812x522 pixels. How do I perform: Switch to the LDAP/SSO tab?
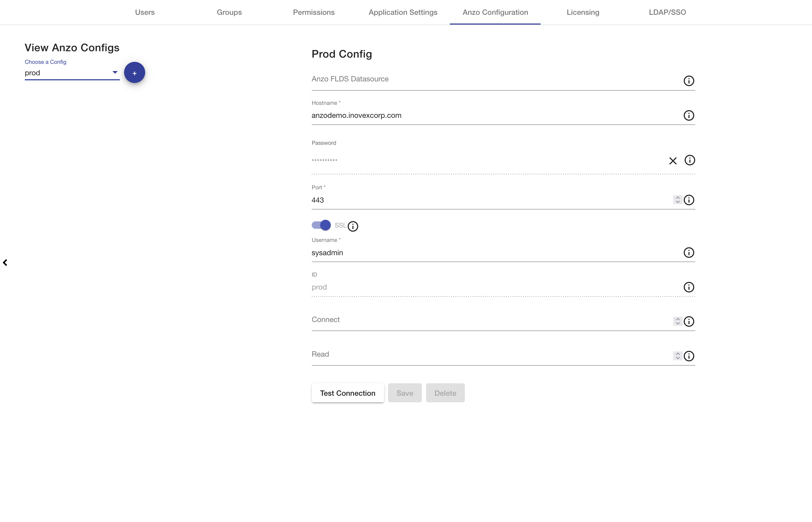coord(667,12)
